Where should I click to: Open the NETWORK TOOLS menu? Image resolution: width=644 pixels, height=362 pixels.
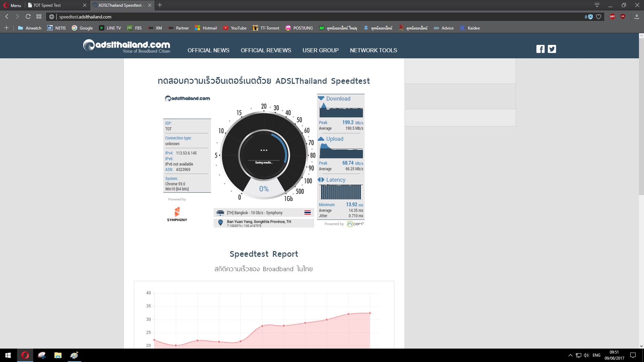[373, 50]
